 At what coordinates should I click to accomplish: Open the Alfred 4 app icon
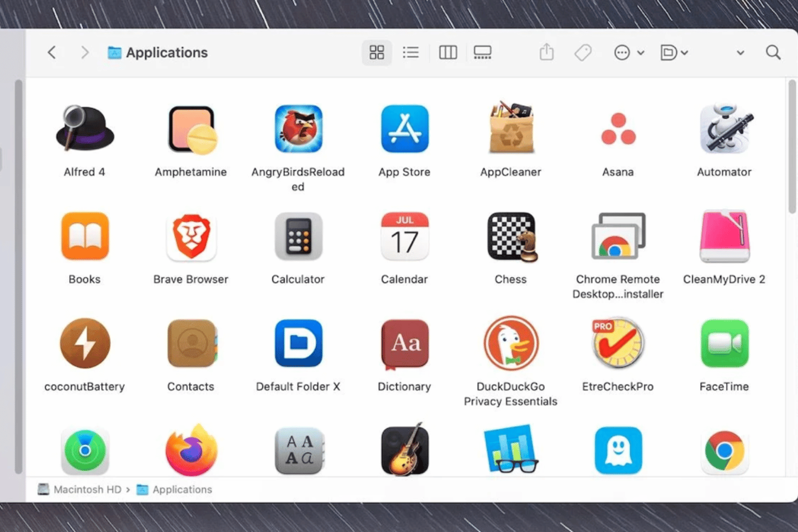pos(85,129)
